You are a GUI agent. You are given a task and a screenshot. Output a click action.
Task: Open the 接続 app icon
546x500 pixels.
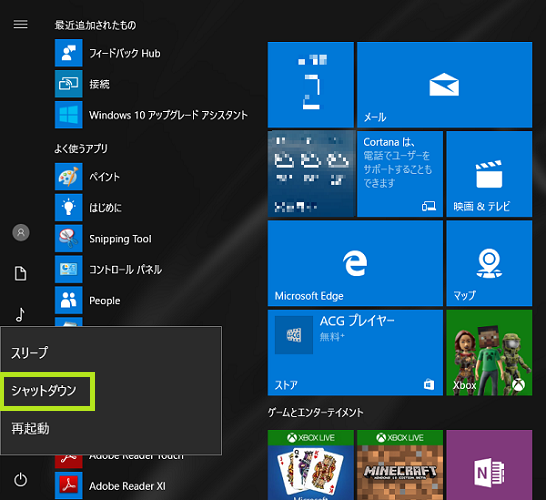tap(69, 84)
